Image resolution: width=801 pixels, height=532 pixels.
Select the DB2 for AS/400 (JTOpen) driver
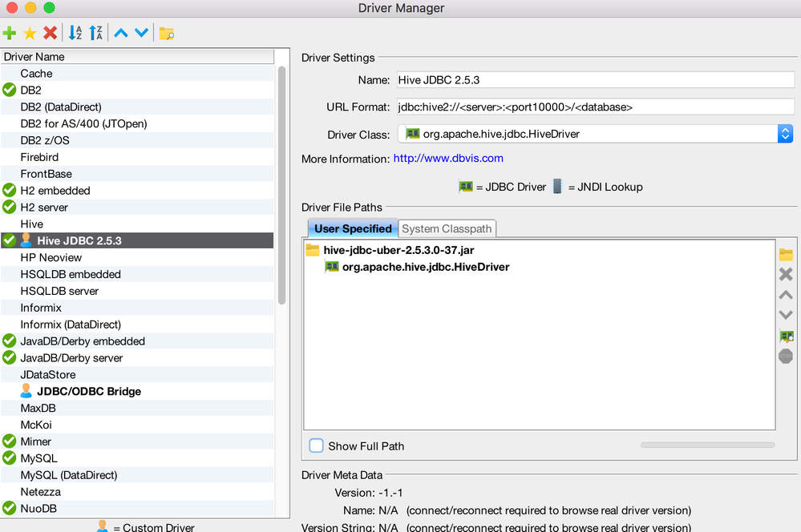137,123
